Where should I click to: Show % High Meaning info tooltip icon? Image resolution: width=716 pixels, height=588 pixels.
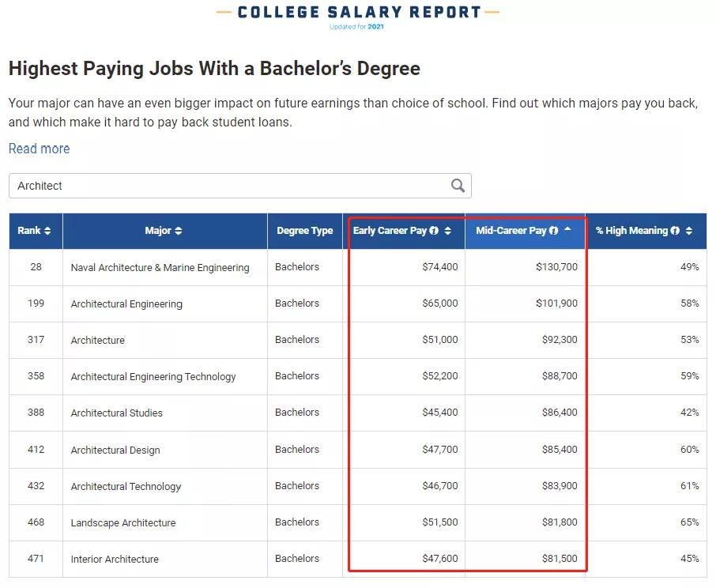click(x=675, y=231)
